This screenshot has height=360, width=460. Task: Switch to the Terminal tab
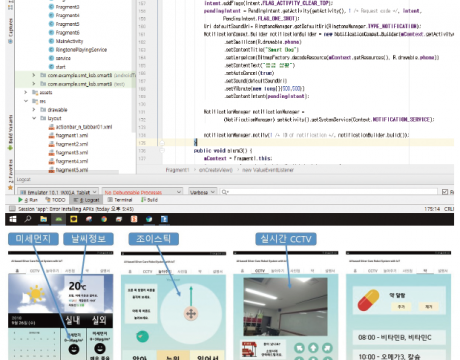tap(120, 200)
